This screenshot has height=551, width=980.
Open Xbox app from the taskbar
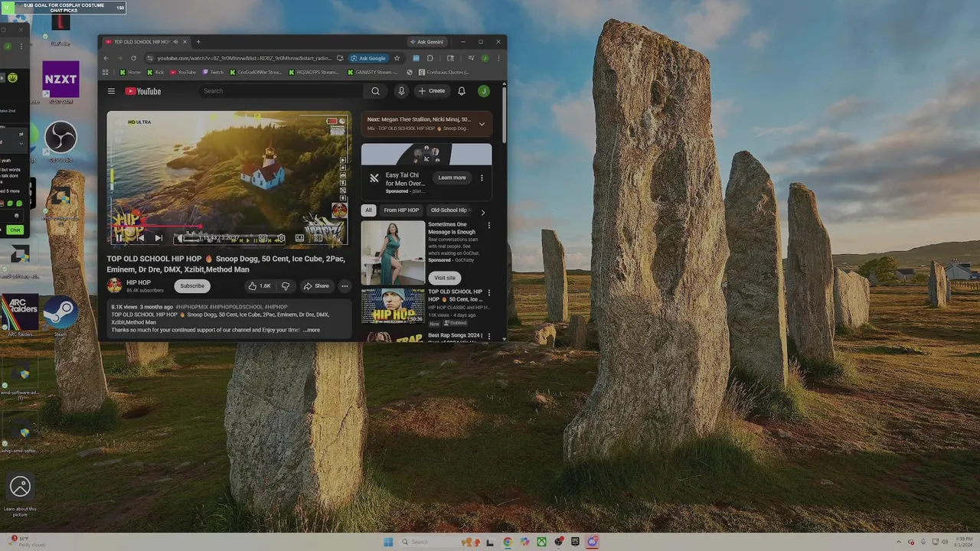pos(541,542)
